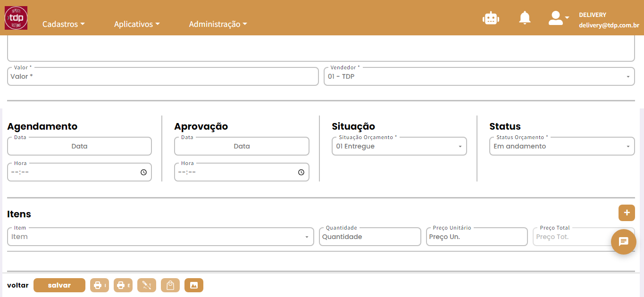This screenshot has width=644, height=297.
Task: Open the Aplicativos menu
Action: (x=137, y=24)
